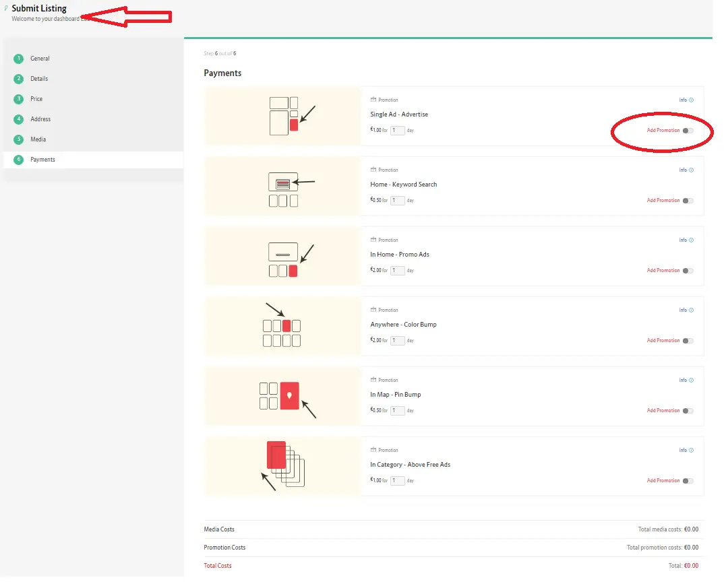The width and height of the screenshot is (728, 588).
Task: Toggle In Map - Pin Bump promotion
Action: (x=688, y=411)
